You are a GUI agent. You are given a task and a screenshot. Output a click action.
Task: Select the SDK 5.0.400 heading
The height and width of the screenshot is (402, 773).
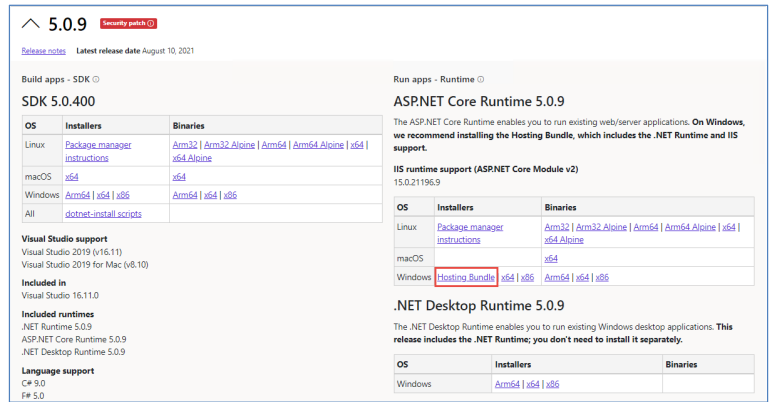pos(58,102)
